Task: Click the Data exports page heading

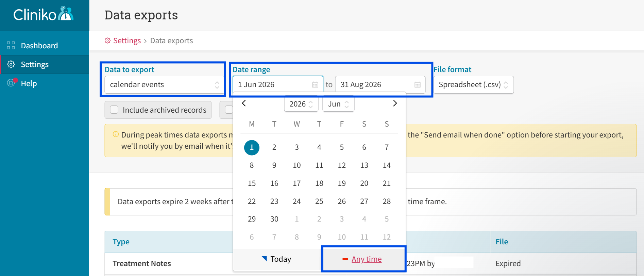Action: point(141,15)
